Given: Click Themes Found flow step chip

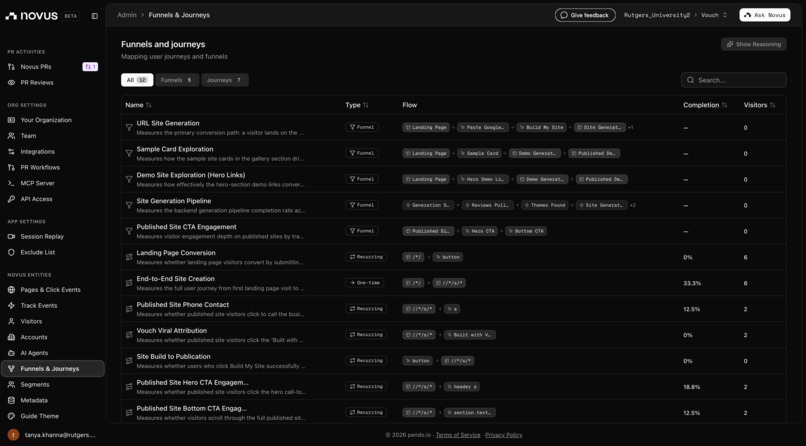Looking at the screenshot, I should tap(544, 206).
